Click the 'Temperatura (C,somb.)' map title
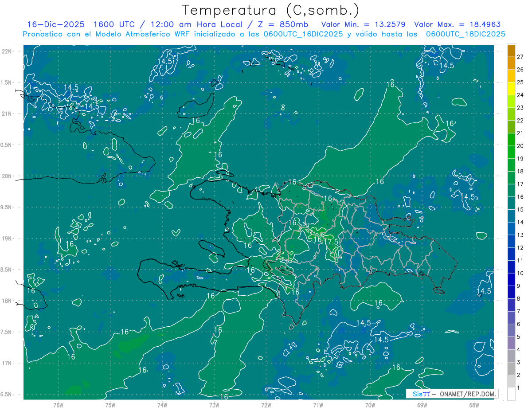Screen dimensions: 532x411 [x=271, y=10]
